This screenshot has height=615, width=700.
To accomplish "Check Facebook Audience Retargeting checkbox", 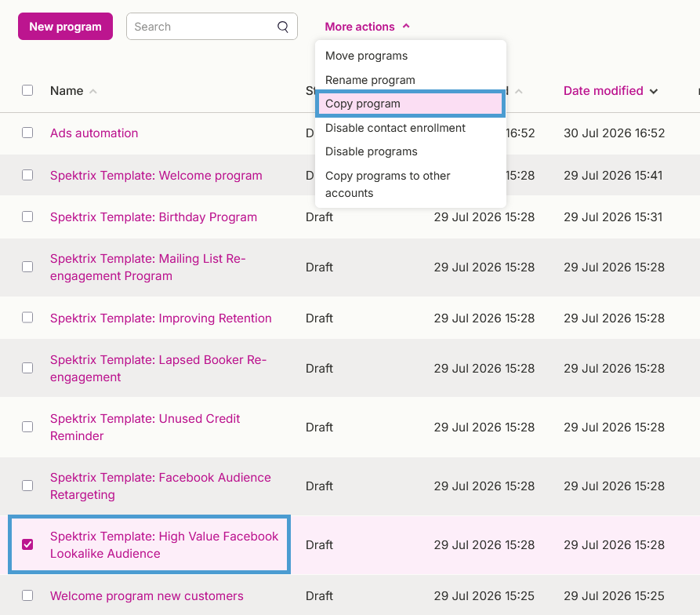I will (27, 486).
